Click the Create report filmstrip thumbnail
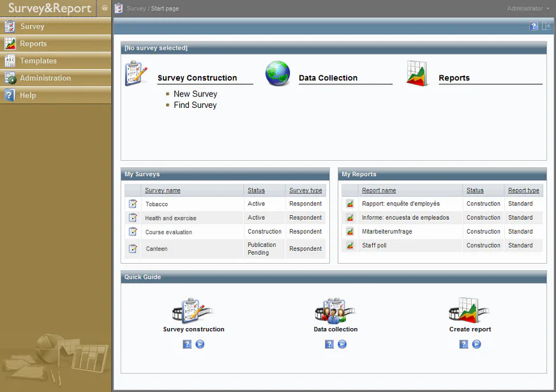Viewport: 556px width, 392px height. coord(469,310)
